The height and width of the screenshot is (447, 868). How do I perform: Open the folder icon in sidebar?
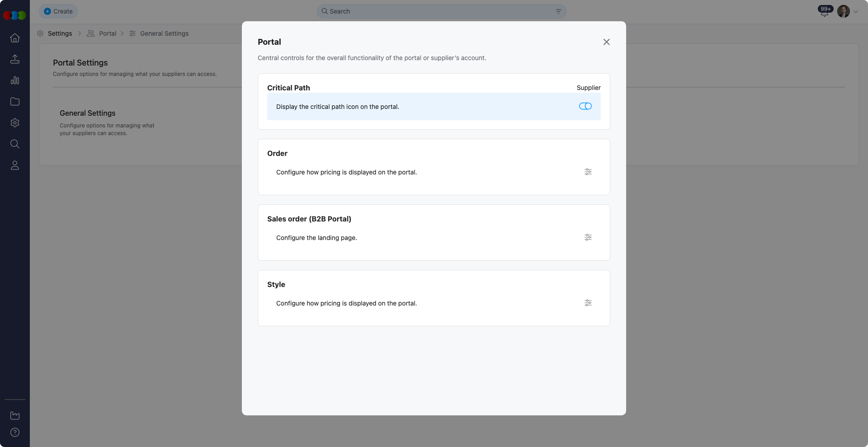15,102
